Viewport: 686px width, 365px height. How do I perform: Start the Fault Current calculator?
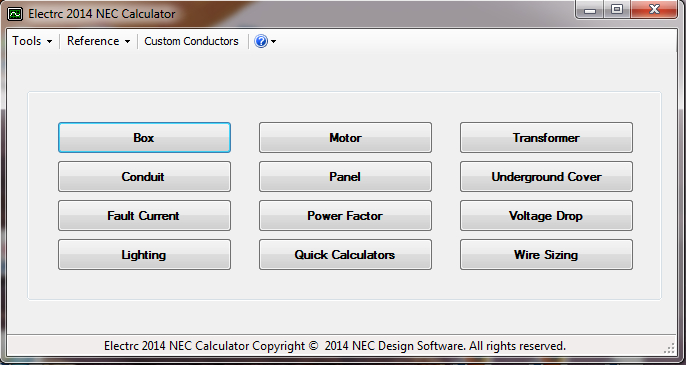coord(144,215)
